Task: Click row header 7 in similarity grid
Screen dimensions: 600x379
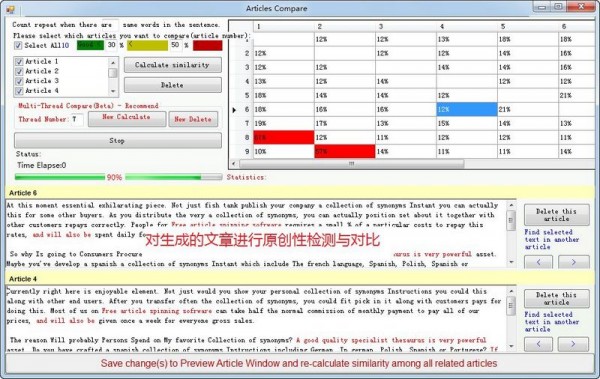Action: click(241, 124)
